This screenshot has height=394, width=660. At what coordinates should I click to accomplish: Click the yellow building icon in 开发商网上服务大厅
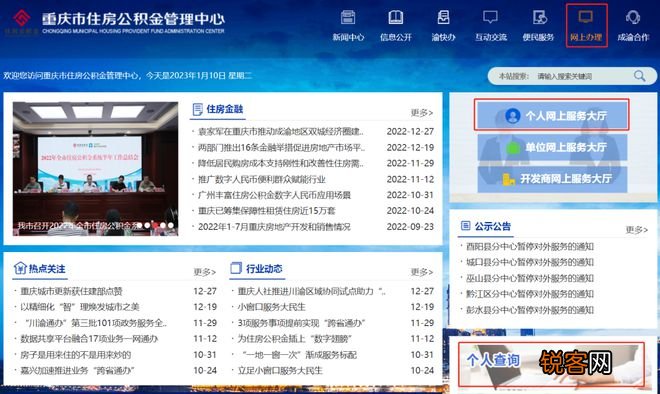click(508, 179)
